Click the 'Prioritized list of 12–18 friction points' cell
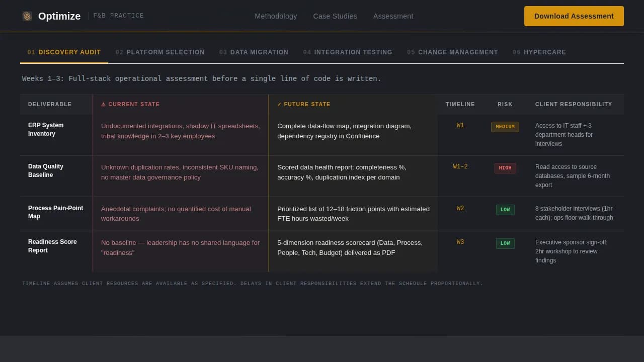 coord(353,214)
